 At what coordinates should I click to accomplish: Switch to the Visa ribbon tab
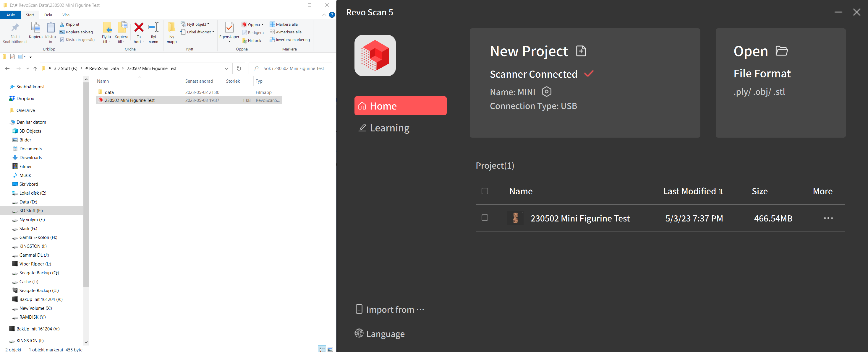tap(66, 15)
